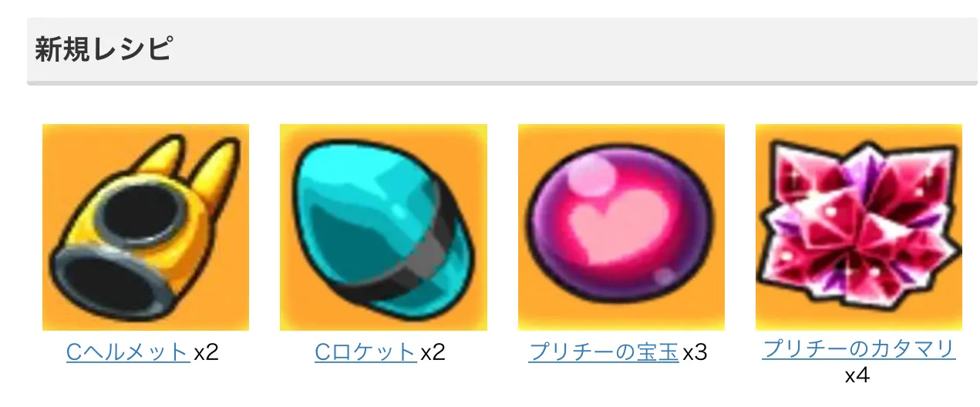The width and height of the screenshot is (980, 407).
Task: Open the purple heart orb icon
Action: 621,227
